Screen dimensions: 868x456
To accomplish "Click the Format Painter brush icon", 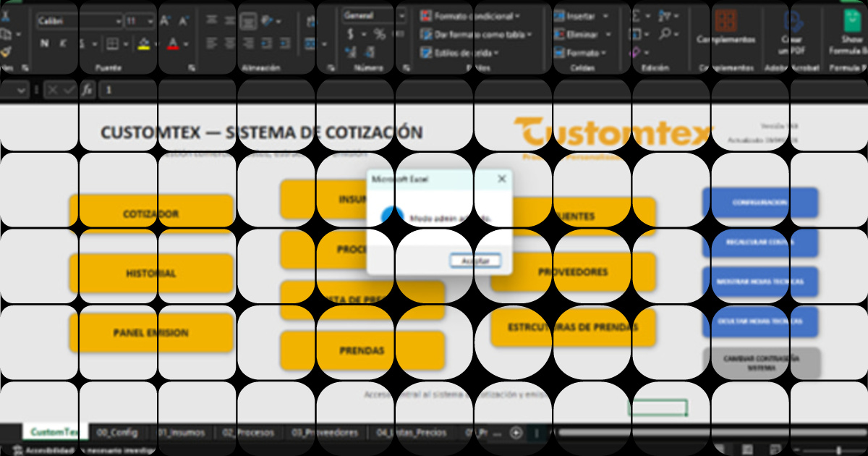I will click(6, 51).
